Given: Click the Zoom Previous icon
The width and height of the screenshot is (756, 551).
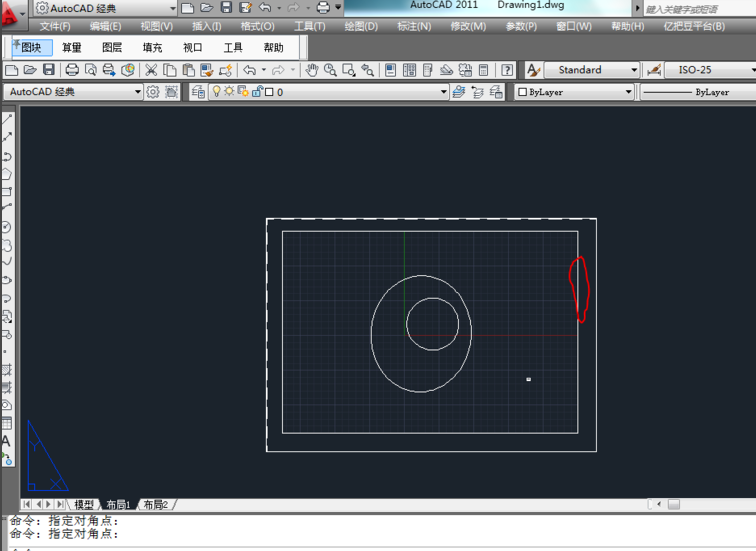Looking at the screenshot, I should coord(367,70).
